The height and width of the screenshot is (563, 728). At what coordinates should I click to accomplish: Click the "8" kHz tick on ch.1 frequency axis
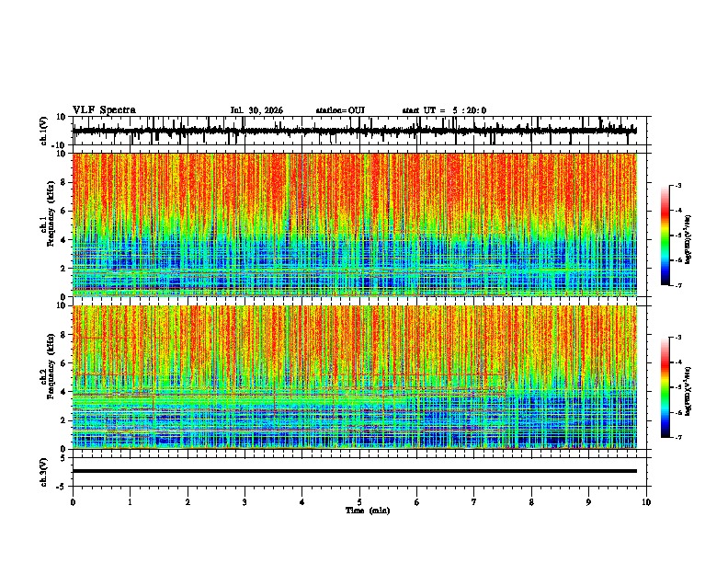pyautogui.click(x=63, y=182)
